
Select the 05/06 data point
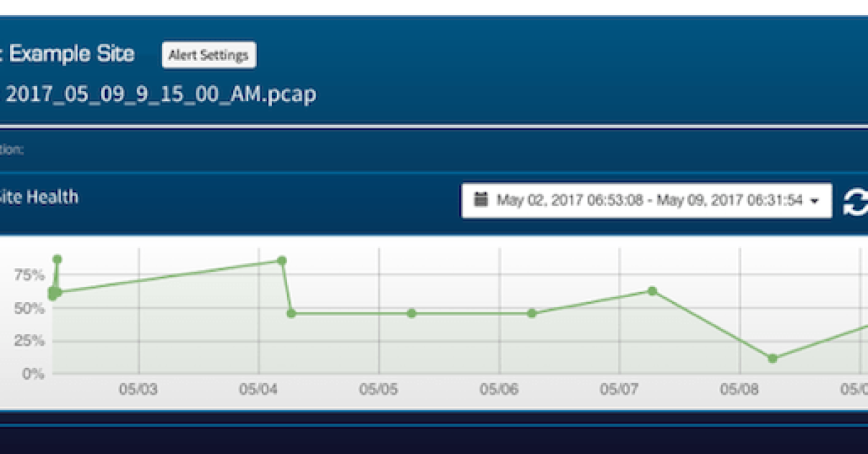(x=532, y=313)
